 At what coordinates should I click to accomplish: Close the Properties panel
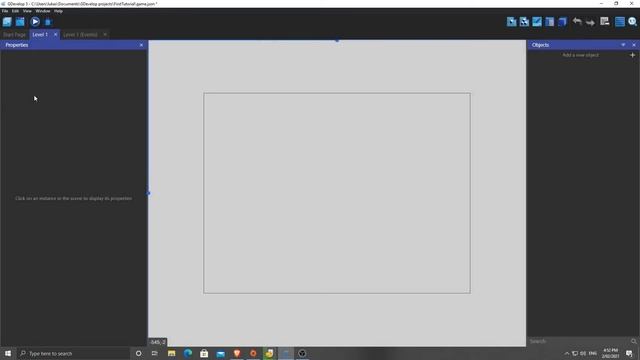[x=141, y=45]
